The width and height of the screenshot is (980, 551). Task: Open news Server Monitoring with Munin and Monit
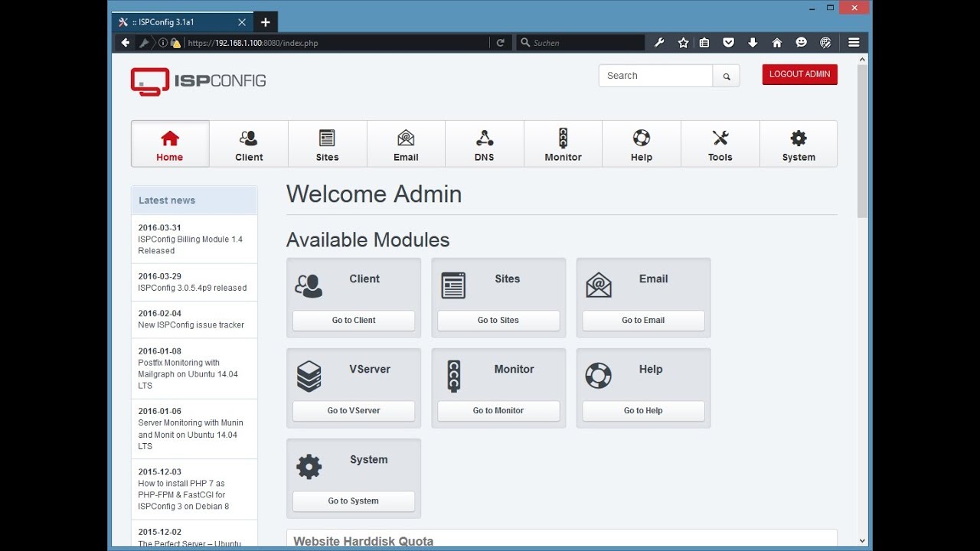pos(191,435)
